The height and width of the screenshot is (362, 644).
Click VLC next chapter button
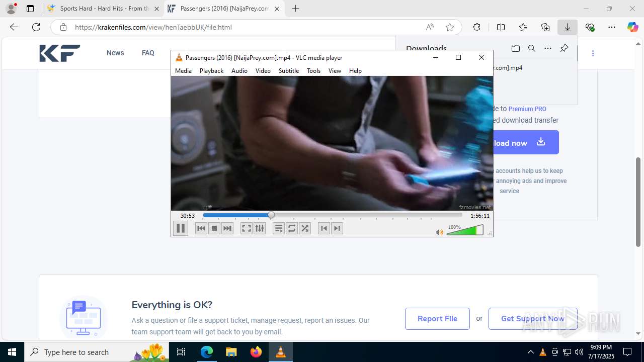pyautogui.click(x=337, y=228)
